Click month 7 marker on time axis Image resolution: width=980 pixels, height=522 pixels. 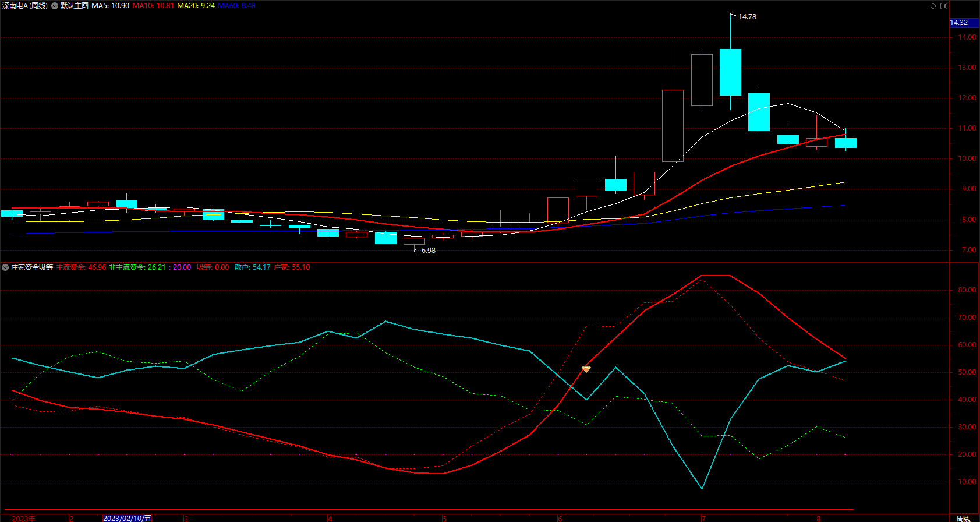(x=703, y=518)
